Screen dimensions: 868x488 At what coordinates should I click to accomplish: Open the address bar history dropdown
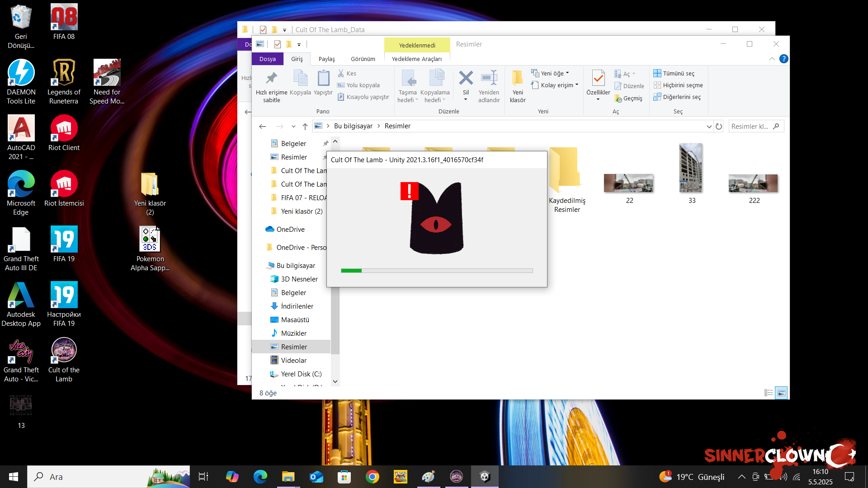709,127
